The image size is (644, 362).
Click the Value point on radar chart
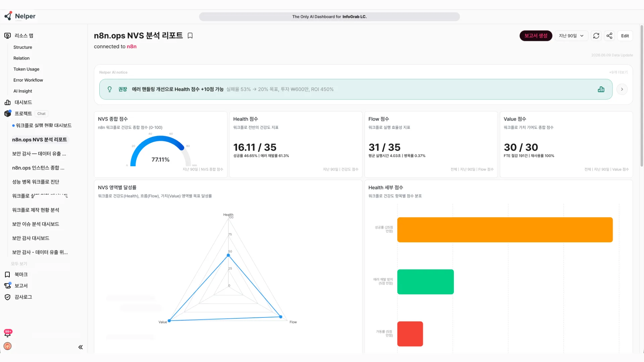coord(169,321)
